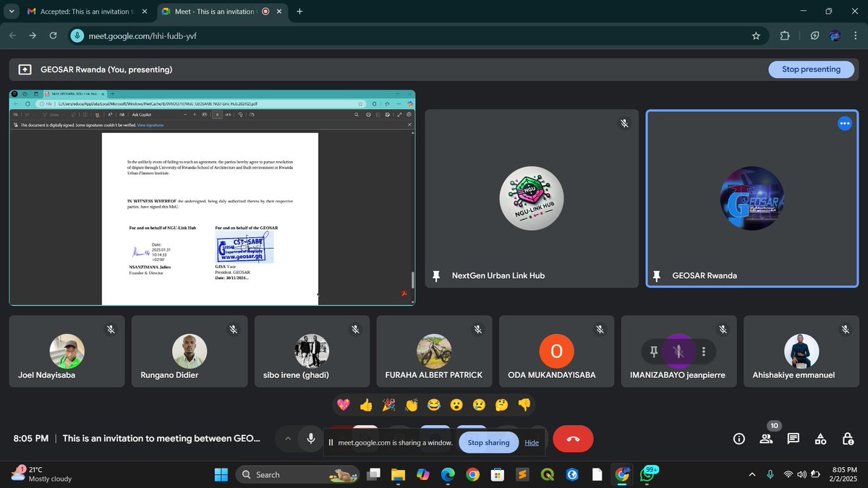Click the mute indicator on FURAHA ALBERT PATRICK tile
Image resolution: width=868 pixels, height=488 pixels.
point(478,329)
